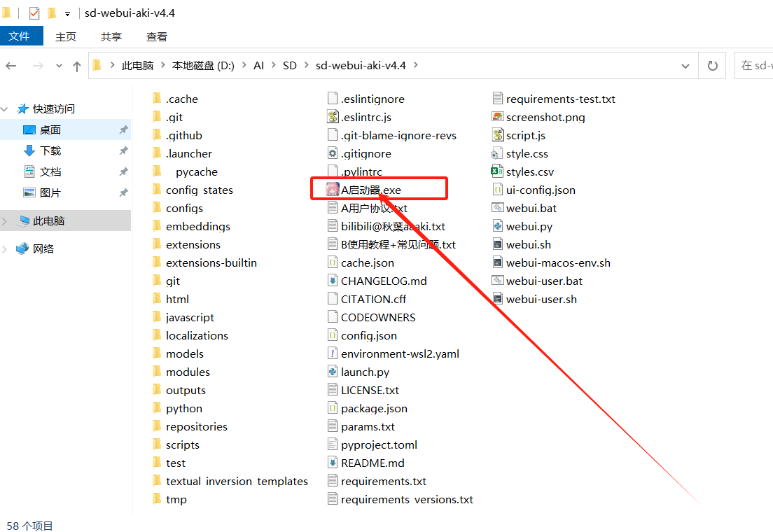The image size is (773, 532).
Task: Select the .eslintrc.js script file icon
Action: [333, 117]
